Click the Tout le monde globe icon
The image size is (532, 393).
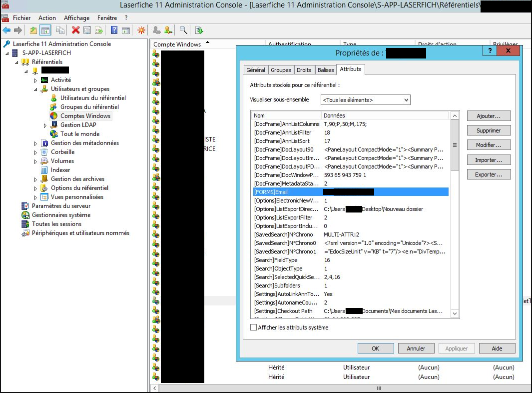[x=54, y=134]
